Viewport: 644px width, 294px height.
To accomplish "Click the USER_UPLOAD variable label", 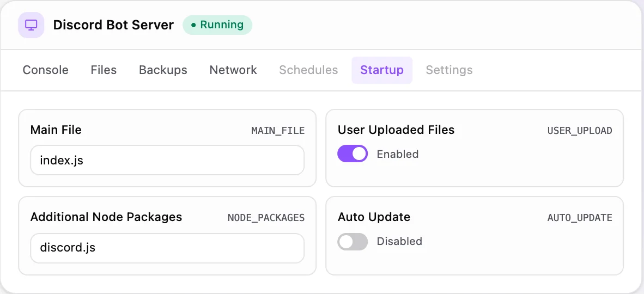I will pos(580,131).
